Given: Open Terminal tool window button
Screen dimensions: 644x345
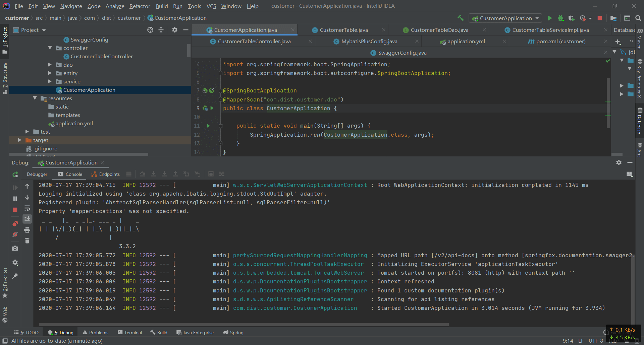Looking at the screenshot, I should 130,333.
